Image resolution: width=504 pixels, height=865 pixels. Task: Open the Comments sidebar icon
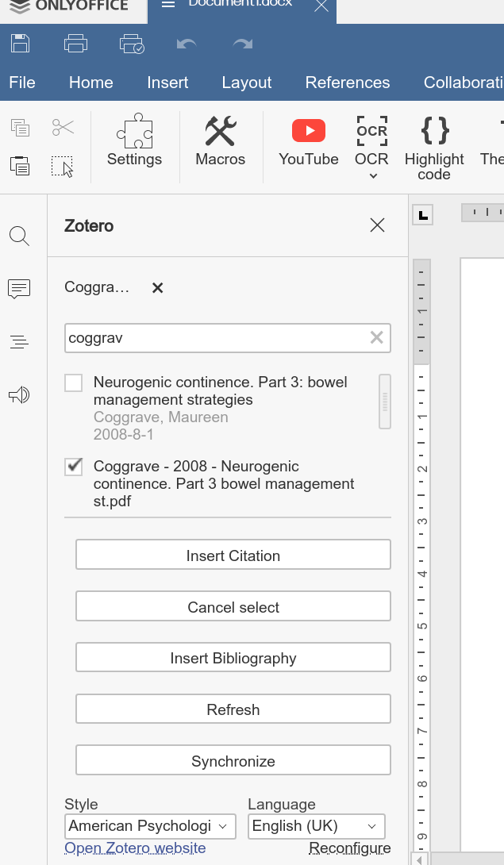pyautogui.click(x=19, y=289)
